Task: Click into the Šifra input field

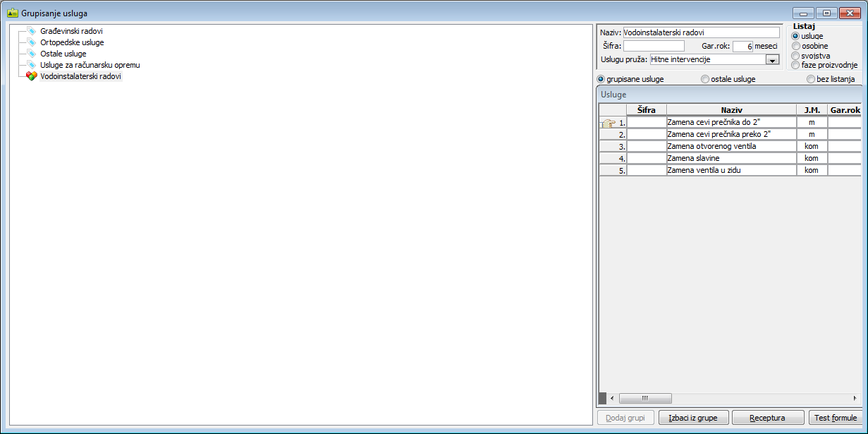Action: click(x=654, y=46)
